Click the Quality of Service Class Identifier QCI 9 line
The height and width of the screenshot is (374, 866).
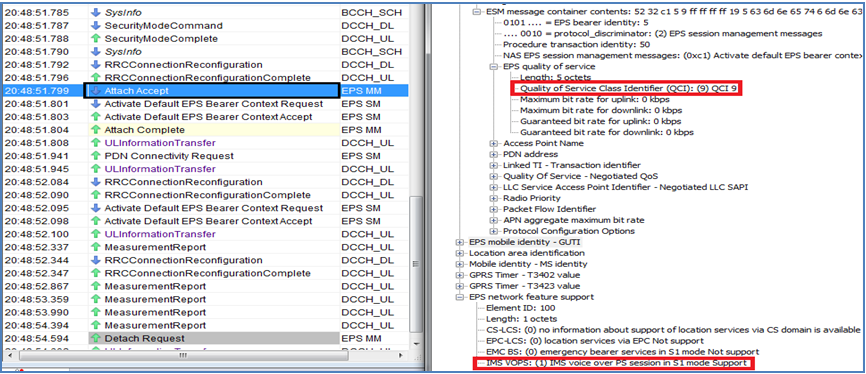[x=629, y=88]
